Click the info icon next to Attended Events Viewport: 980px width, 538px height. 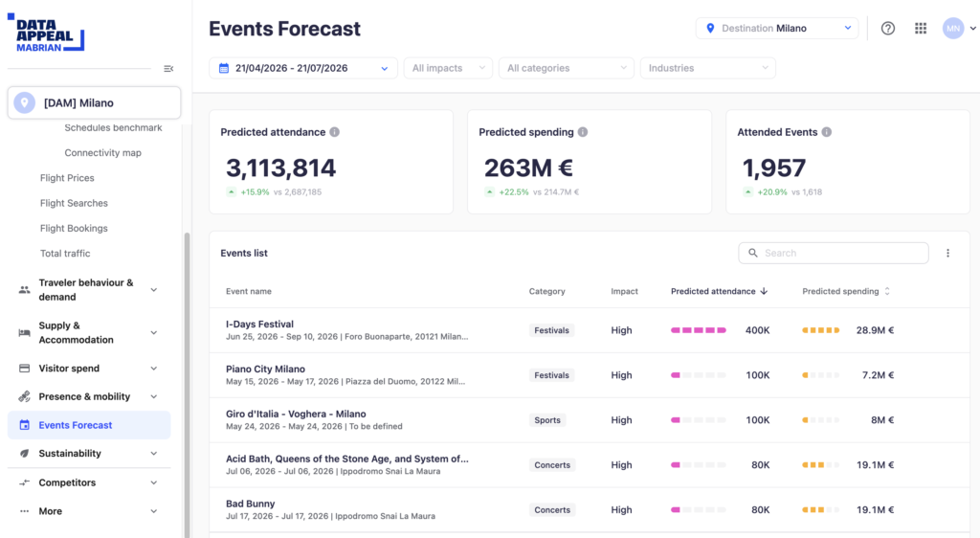(x=826, y=132)
